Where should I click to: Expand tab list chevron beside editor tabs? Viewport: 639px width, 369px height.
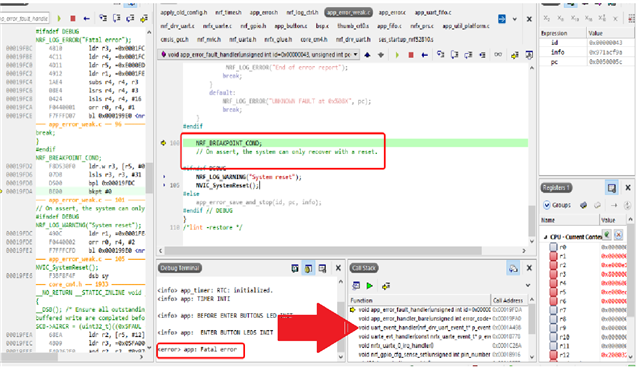[x=515, y=19]
